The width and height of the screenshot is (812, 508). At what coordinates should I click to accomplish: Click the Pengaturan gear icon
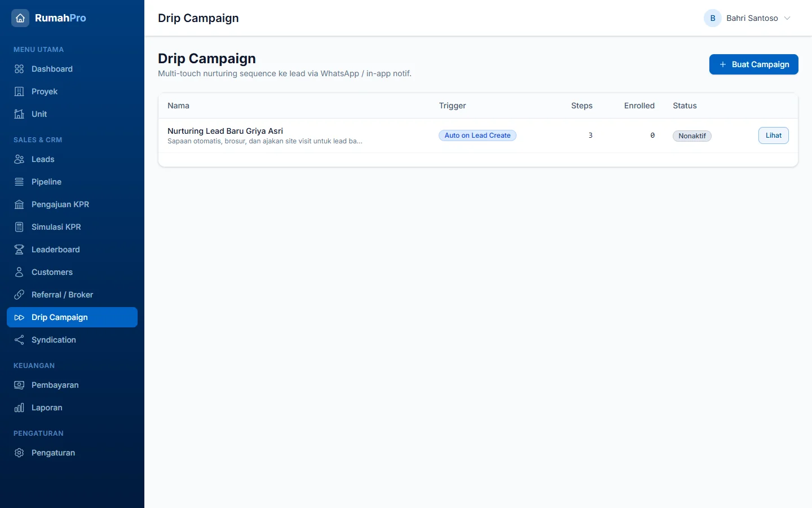pos(19,453)
